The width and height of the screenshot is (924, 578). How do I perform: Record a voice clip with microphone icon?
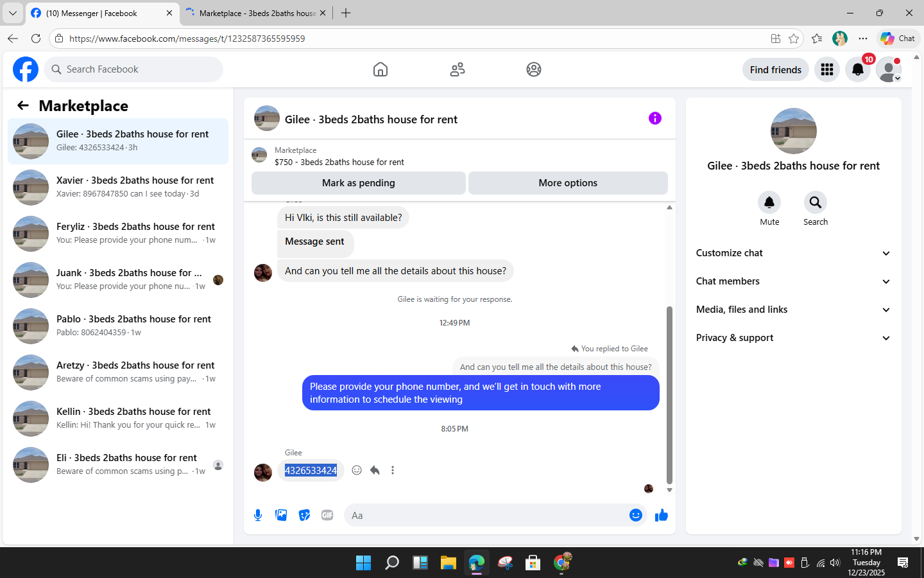(x=258, y=515)
